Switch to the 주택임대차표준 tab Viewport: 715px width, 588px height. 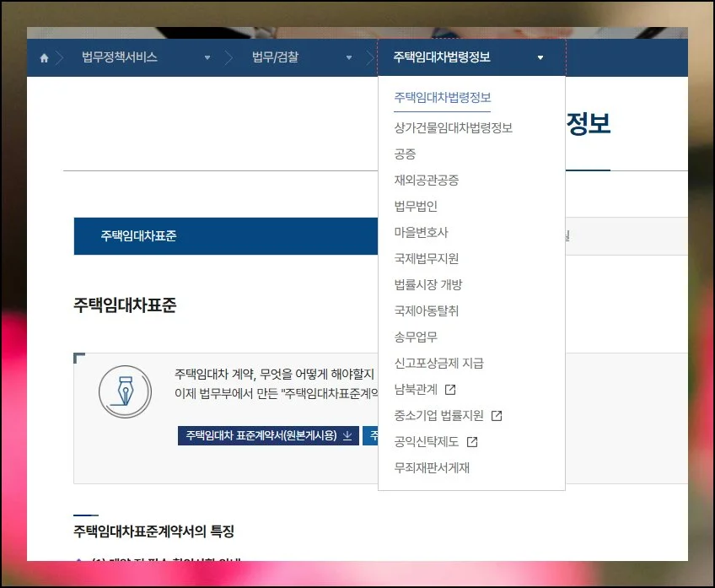[138, 236]
